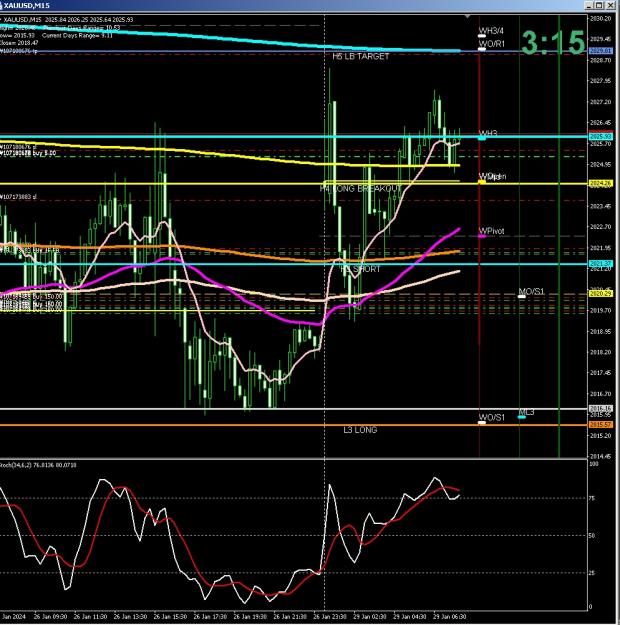Select the WPivot level label

pyautogui.click(x=492, y=231)
